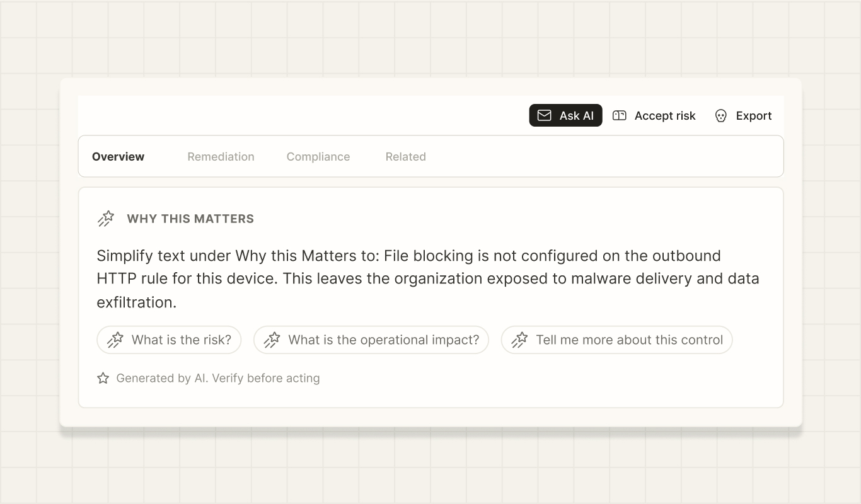
Task: Go to the Compliance tab
Action: (x=318, y=156)
